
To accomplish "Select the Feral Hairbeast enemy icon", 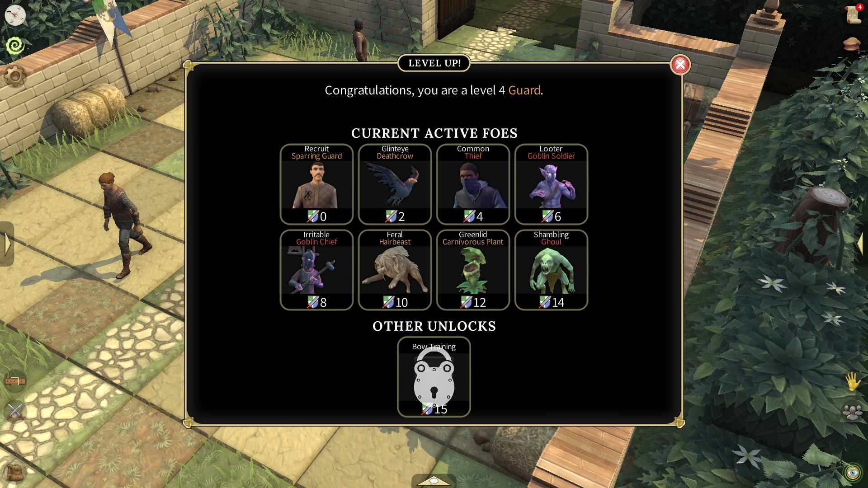I will coord(395,269).
